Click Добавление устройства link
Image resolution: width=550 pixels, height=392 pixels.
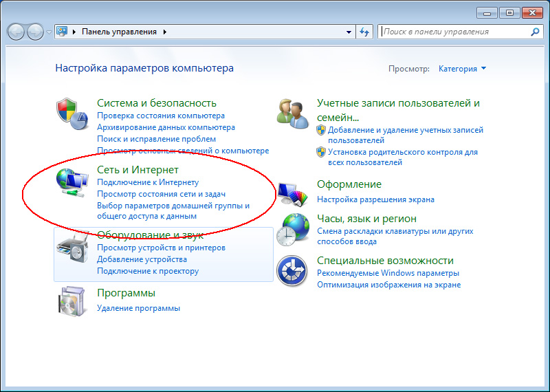142,259
